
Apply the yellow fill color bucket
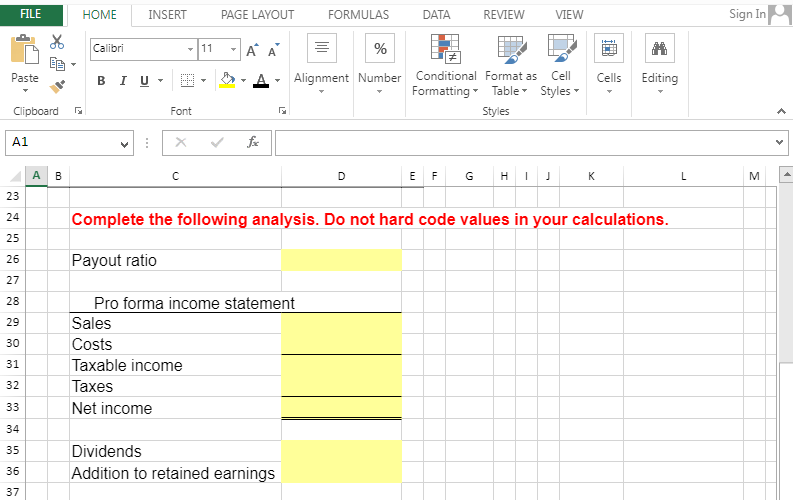227,80
